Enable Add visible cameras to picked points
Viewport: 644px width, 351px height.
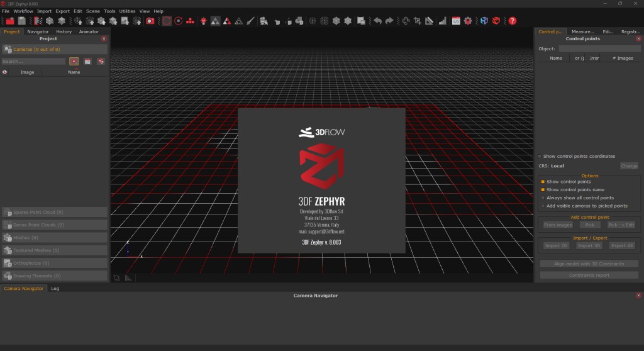coord(543,206)
